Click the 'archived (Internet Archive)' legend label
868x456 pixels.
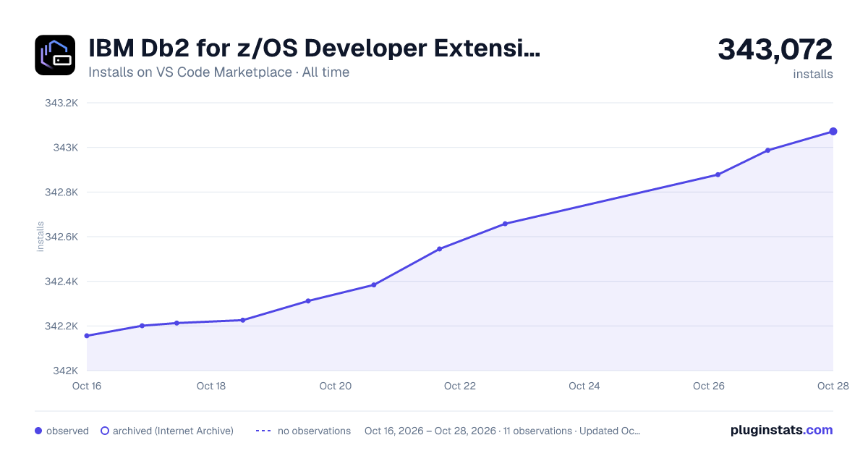coord(173,431)
